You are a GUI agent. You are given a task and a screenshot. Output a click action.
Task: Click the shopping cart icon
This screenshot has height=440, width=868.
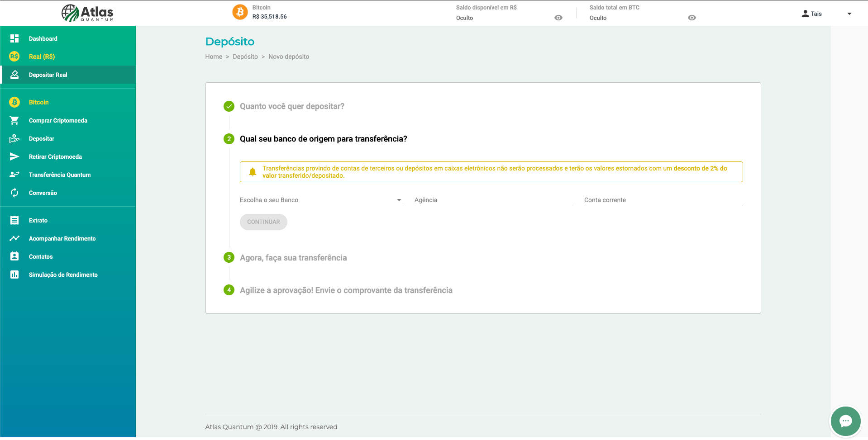14,120
